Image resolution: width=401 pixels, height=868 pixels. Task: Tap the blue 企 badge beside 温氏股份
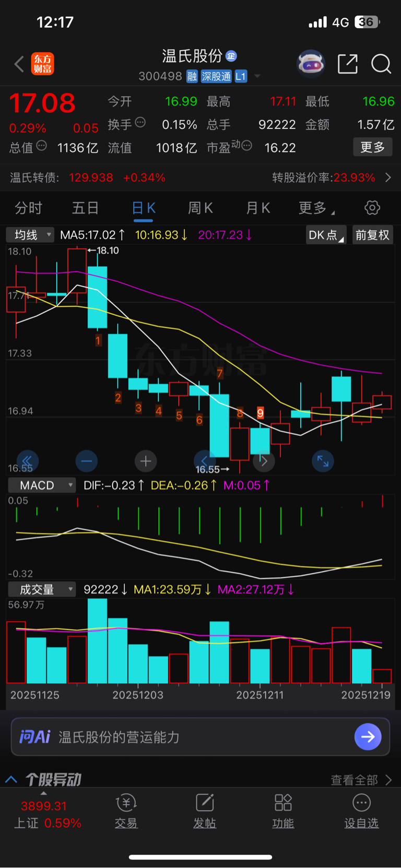tap(231, 56)
